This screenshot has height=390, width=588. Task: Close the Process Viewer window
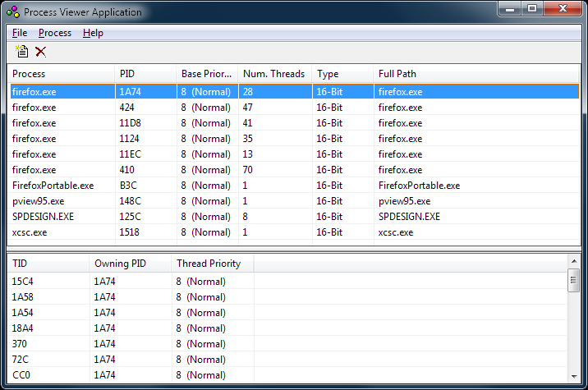coord(563,9)
